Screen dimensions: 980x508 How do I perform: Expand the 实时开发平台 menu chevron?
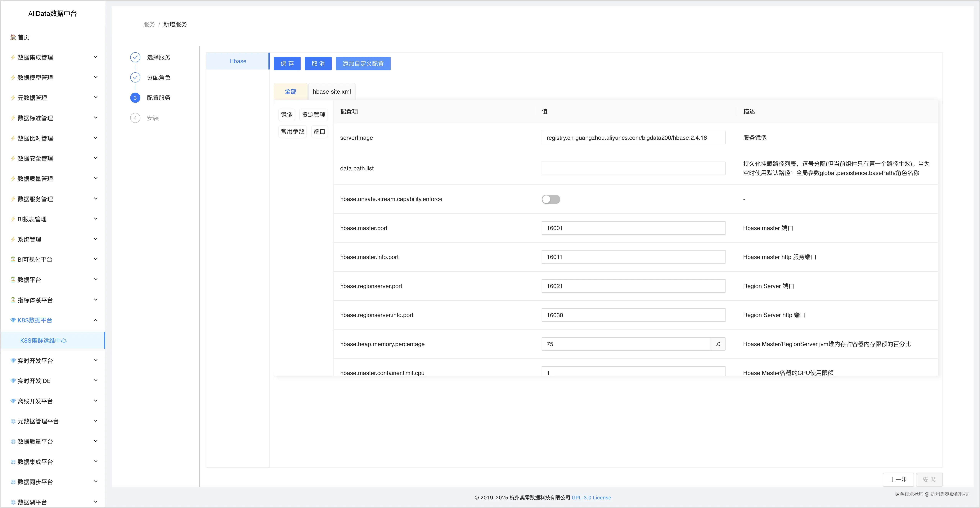[x=96, y=360]
